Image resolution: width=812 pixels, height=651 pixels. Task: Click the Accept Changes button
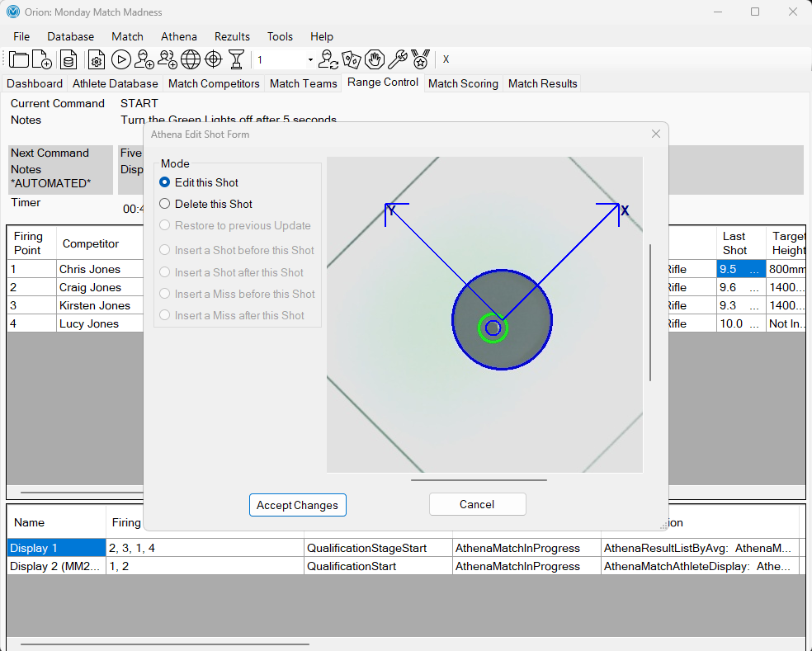[298, 505]
